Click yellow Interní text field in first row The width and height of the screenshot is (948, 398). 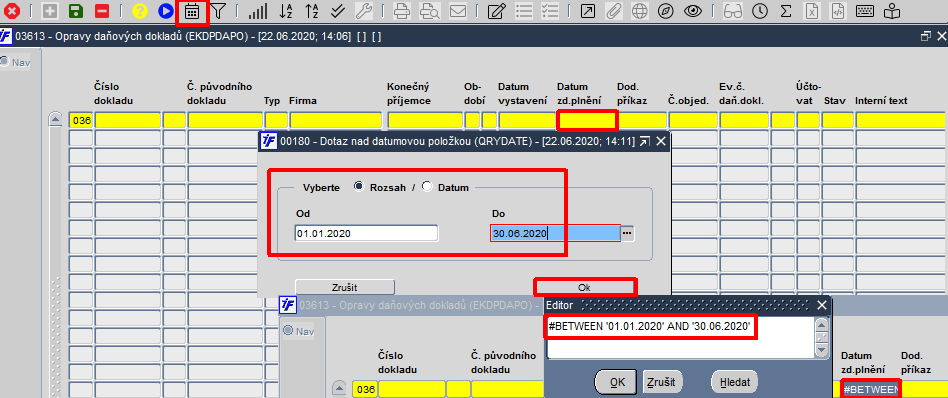click(x=901, y=120)
